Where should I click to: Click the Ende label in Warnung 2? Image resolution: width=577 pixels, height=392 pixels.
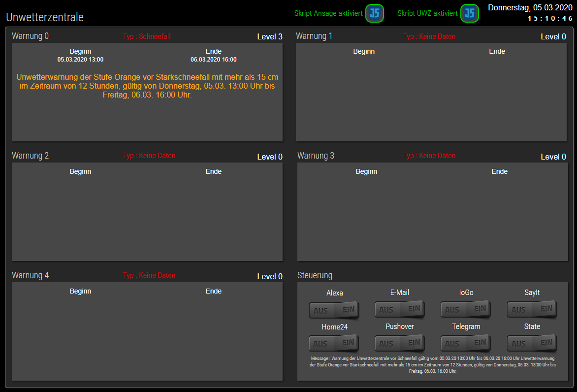pyautogui.click(x=214, y=171)
